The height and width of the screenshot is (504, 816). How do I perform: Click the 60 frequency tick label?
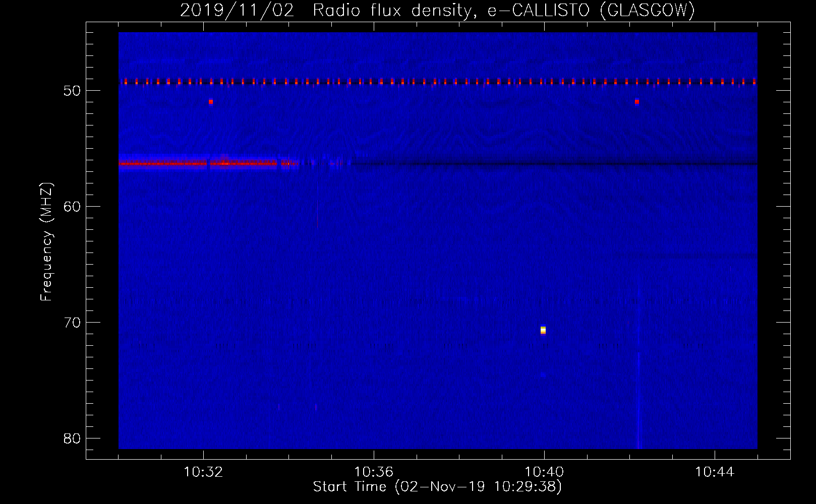72,207
